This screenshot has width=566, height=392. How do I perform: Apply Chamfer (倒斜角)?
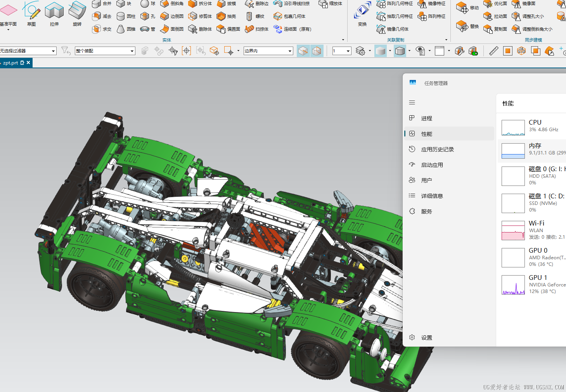pos(172,3)
